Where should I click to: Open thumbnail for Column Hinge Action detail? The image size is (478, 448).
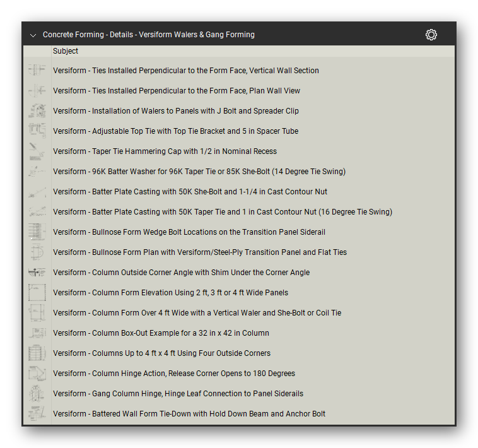(37, 374)
